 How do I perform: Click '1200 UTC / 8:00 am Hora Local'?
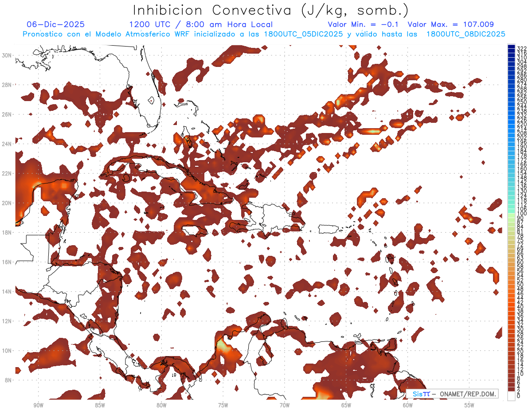click(x=201, y=24)
